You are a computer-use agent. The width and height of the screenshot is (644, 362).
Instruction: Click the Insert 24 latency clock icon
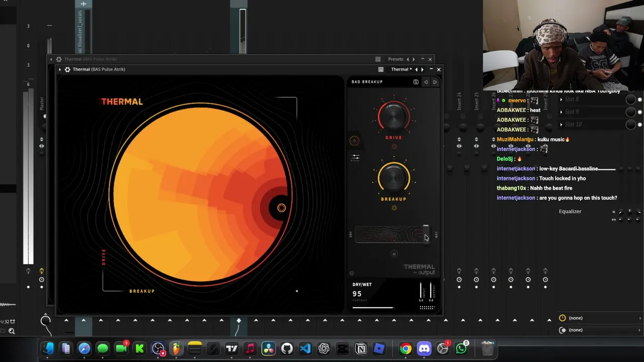point(459,280)
